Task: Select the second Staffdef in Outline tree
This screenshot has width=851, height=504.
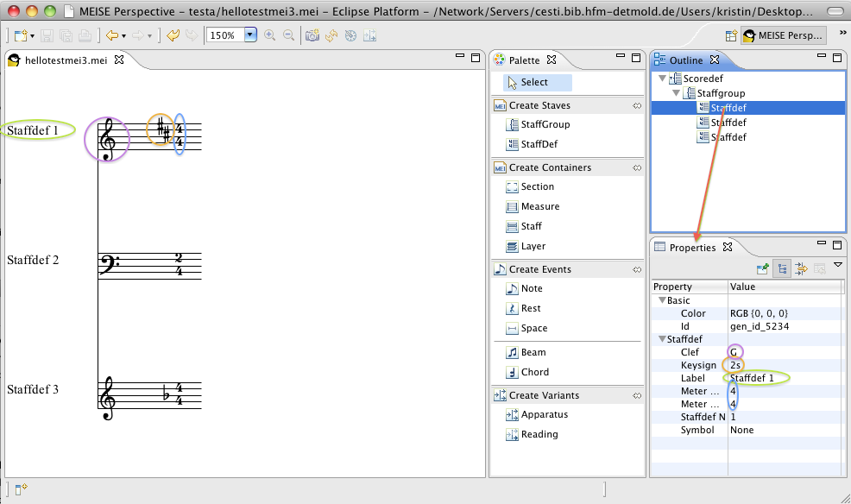Action: (x=728, y=123)
